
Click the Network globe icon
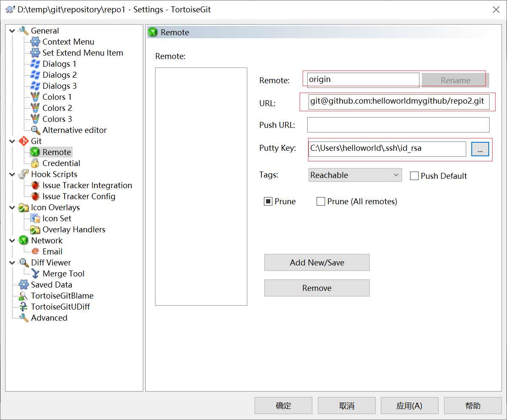coord(24,240)
